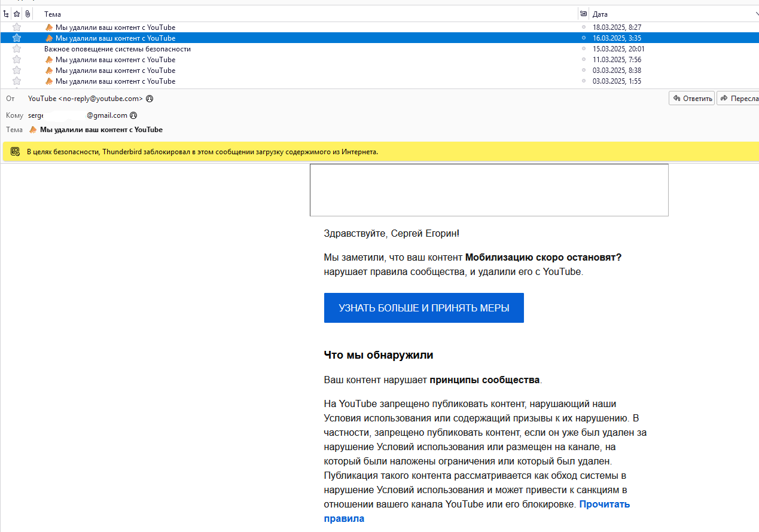This screenshot has width=759, height=532.
Task: Sort by the star column header
Action: point(17,14)
